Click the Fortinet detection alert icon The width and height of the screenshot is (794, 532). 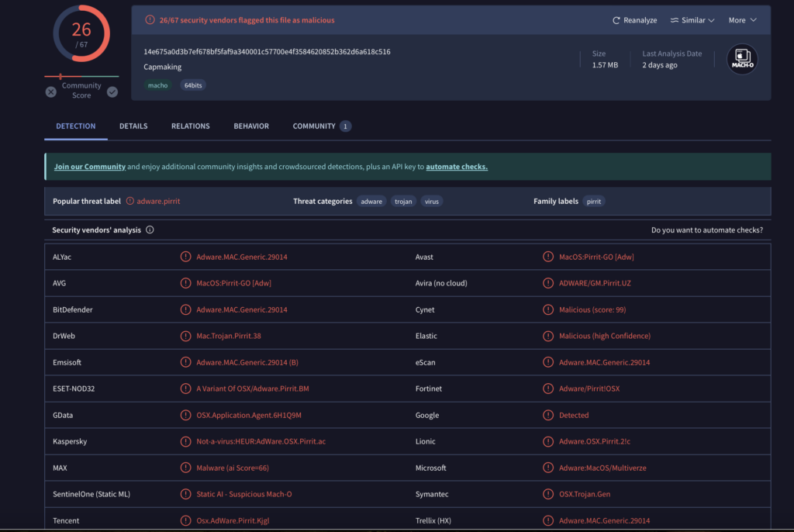pos(548,389)
